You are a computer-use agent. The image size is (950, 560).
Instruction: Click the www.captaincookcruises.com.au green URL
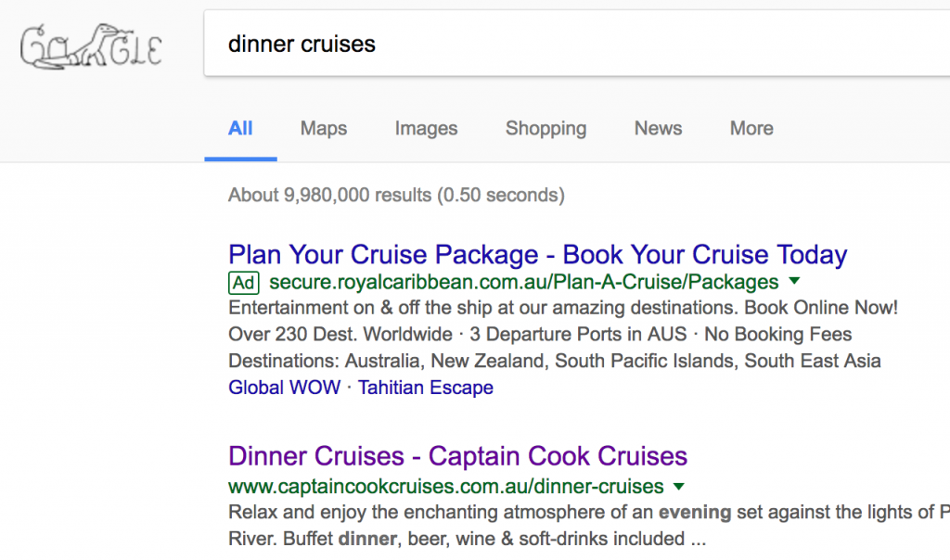[446, 487]
